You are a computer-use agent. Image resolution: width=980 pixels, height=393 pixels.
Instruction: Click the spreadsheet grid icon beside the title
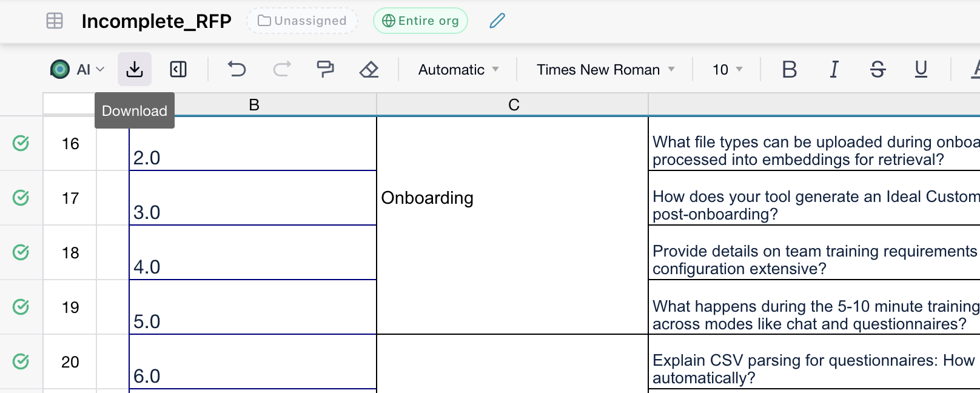55,21
